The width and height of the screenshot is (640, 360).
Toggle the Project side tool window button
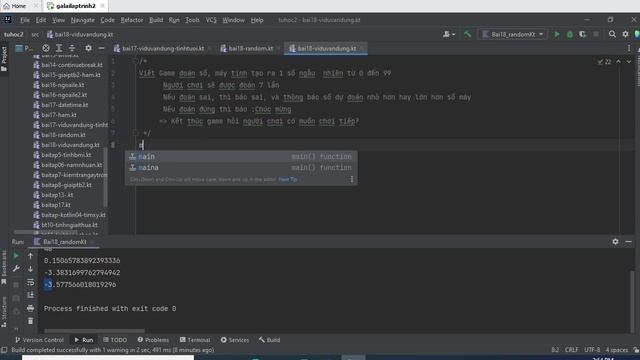pos(4,59)
